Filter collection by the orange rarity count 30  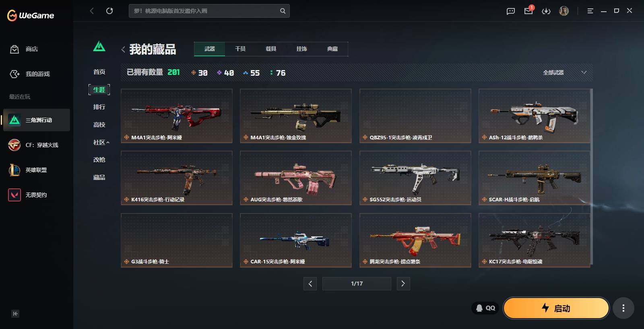click(199, 73)
